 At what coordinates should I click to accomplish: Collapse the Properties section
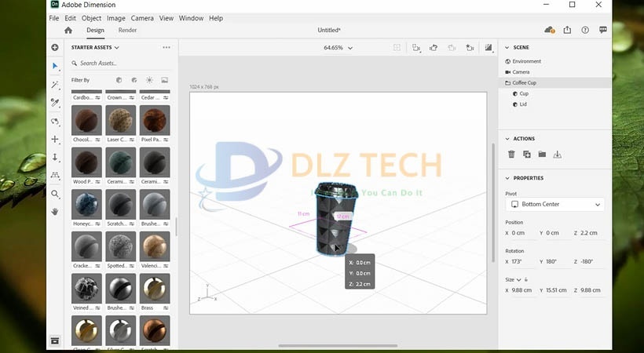point(507,178)
